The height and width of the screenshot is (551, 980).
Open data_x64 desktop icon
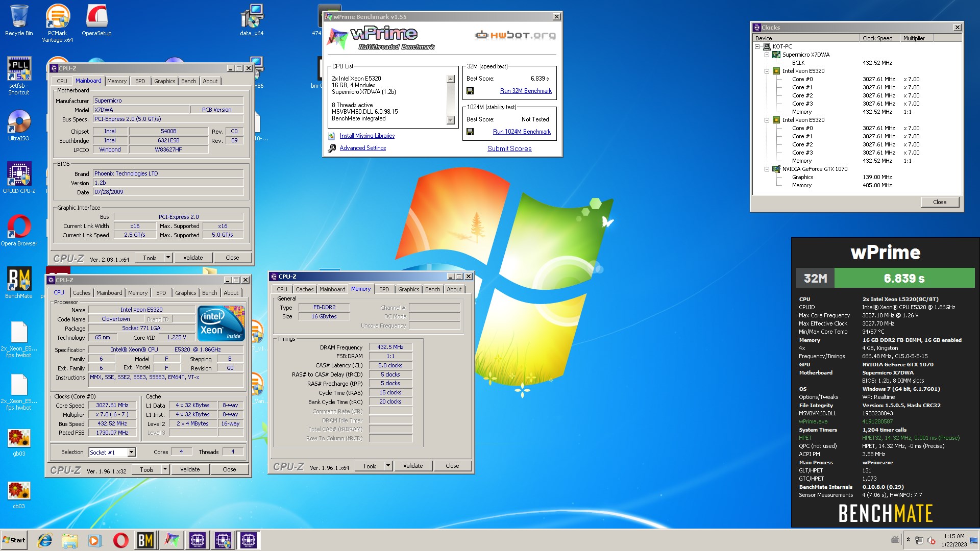(252, 20)
